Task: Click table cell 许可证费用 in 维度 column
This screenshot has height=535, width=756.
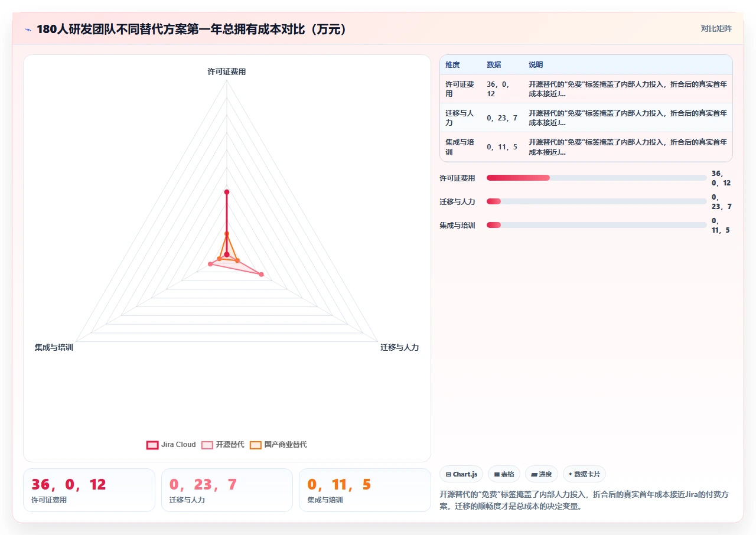Action: tap(461, 89)
